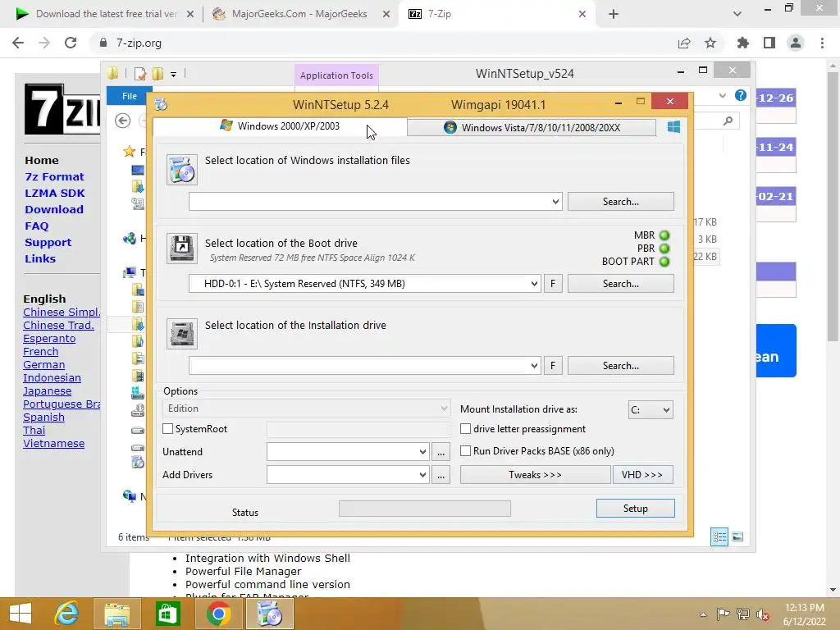Image resolution: width=840 pixels, height=630 pixels.
Task: Switch to MajorGeeks.Com browser tab
Action: point(299,14)
